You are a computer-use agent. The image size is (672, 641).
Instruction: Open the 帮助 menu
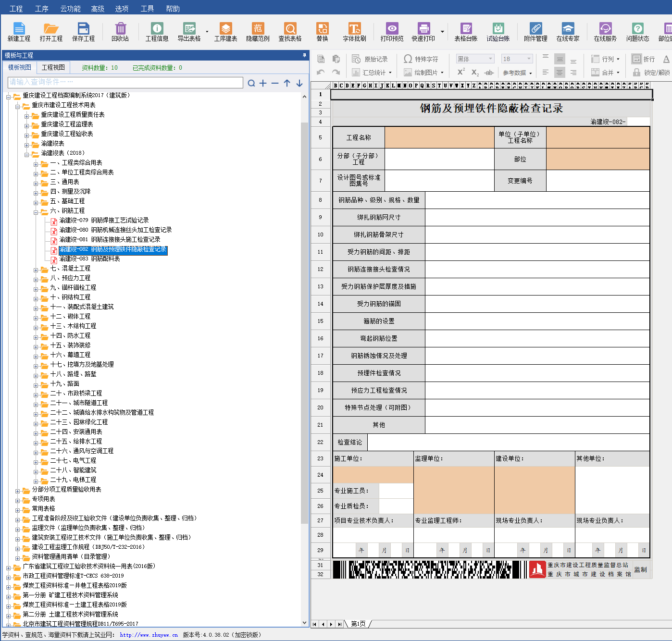173,9
